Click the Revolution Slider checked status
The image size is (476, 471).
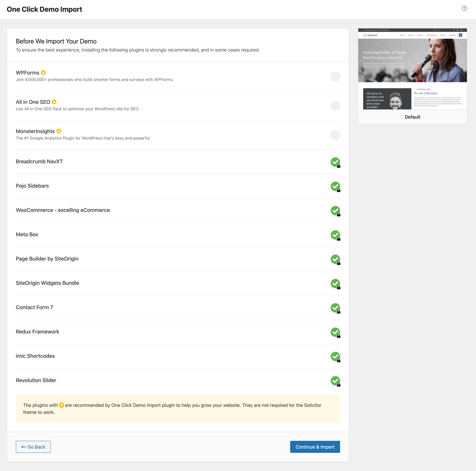point(335,381)
